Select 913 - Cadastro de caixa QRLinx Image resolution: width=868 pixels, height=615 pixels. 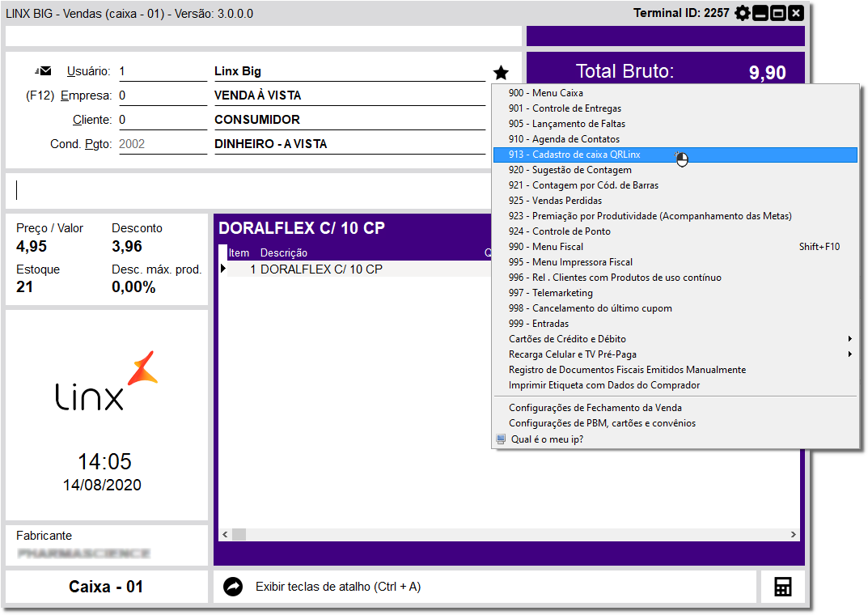pyautogui.click(x=675, y=155)
